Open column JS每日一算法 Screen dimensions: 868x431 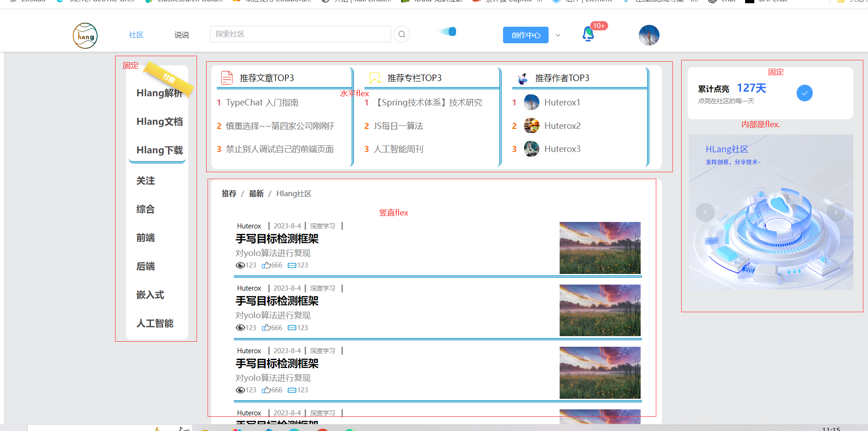click(x=398, y=126)
